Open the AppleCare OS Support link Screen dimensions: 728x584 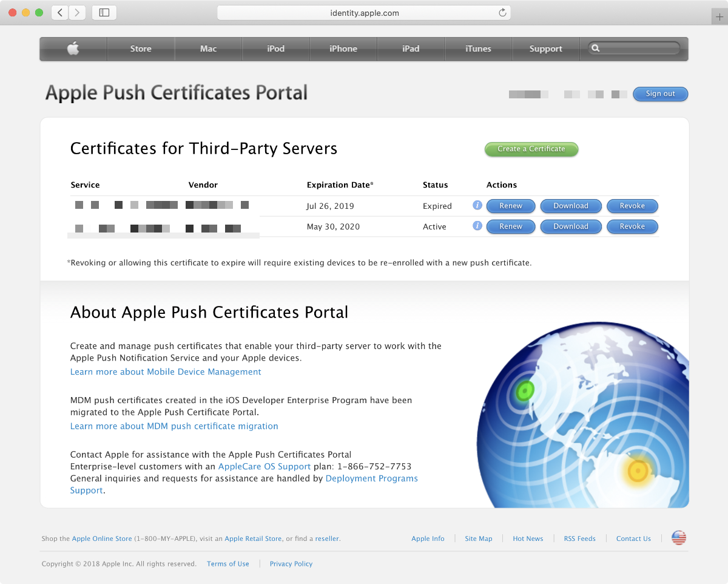[x=265, y=466]
